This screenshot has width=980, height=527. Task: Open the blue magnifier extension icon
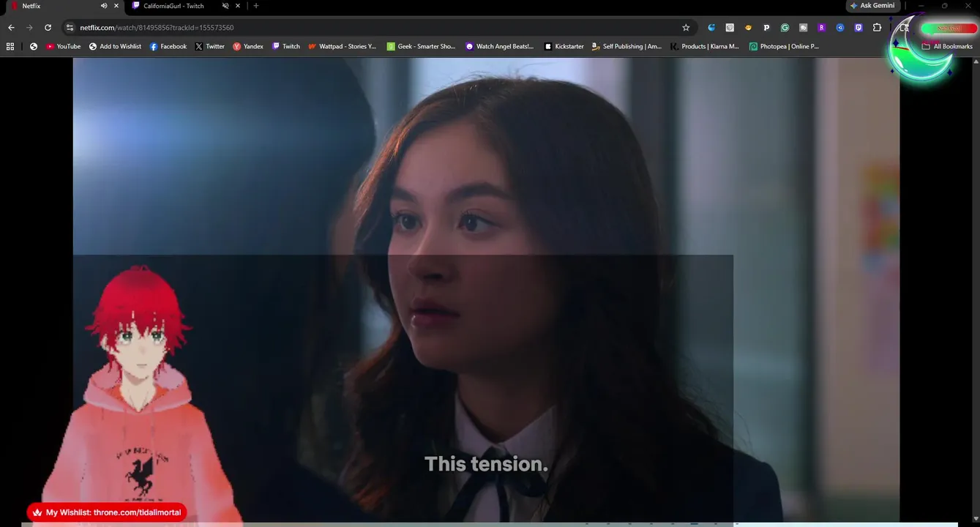(840, 28)
